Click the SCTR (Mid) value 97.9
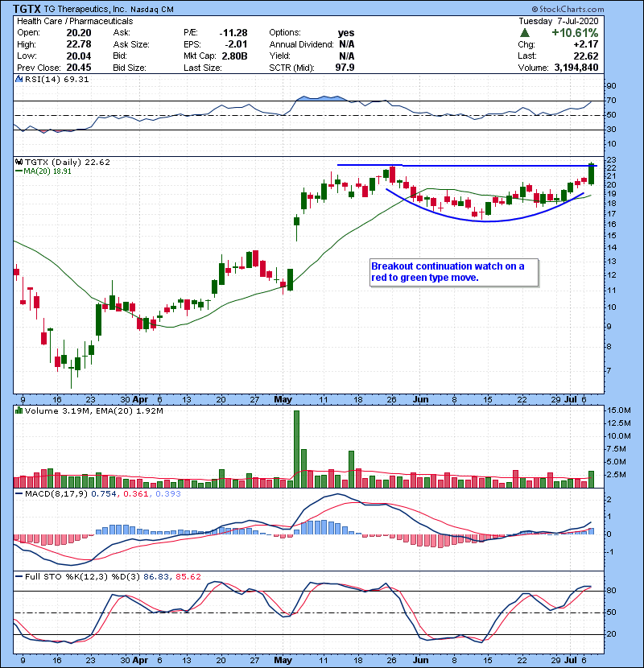644x668 pixels. 345,68
